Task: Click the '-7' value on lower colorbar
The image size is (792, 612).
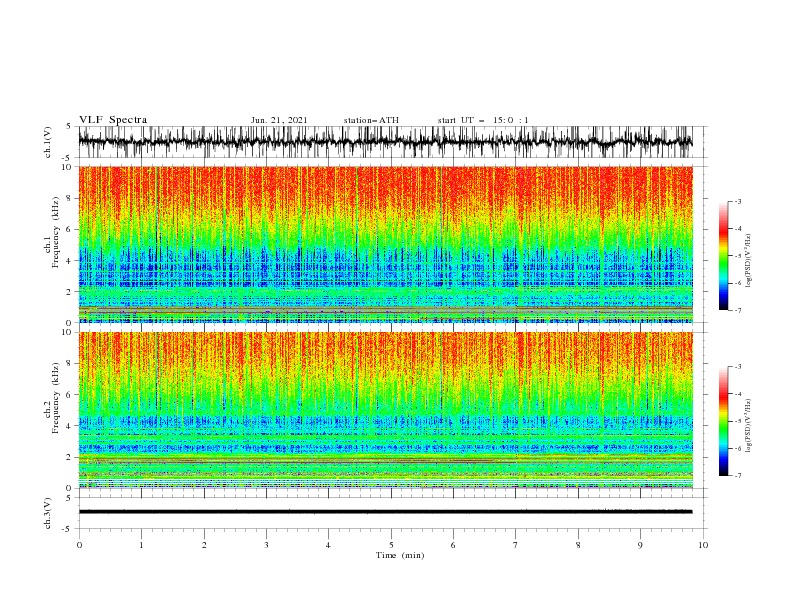Action: (738, 476)
